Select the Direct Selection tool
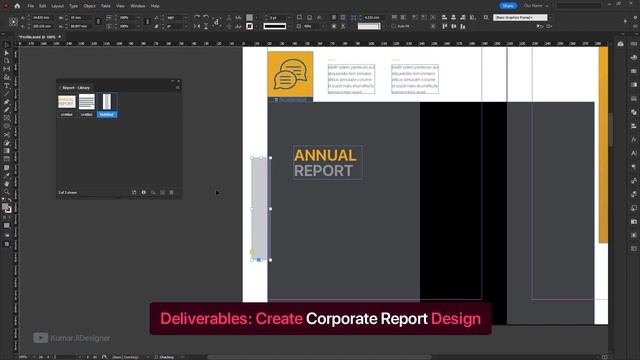This screenshot has height=360, width=640. (7, 53)
